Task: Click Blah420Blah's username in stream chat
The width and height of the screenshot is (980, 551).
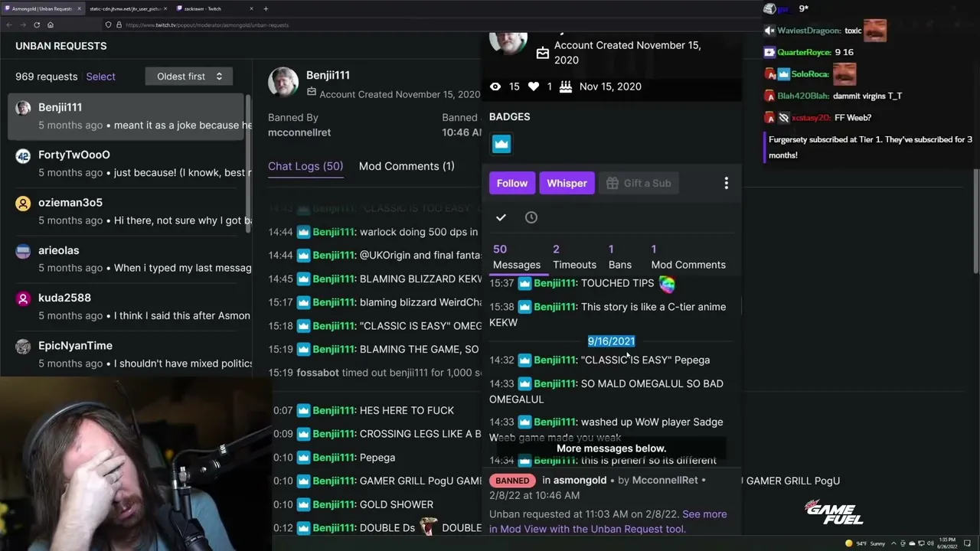Action: pyautogui.click(x=803, y=96)
